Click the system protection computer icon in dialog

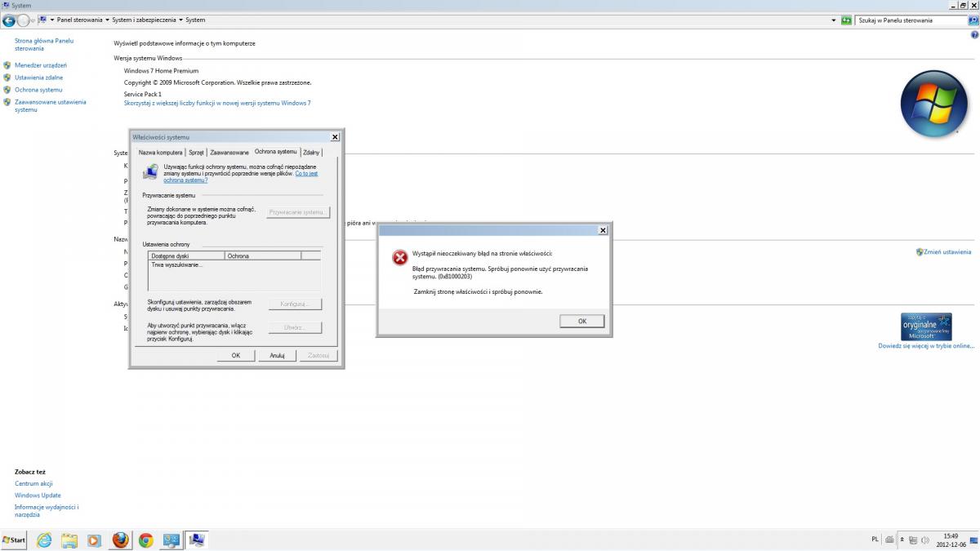click(150, 171)
